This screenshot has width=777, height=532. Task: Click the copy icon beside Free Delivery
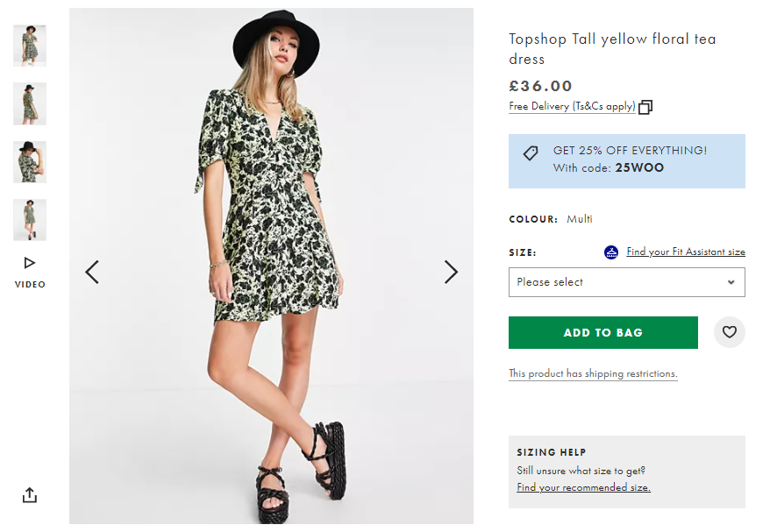(645, 106)
